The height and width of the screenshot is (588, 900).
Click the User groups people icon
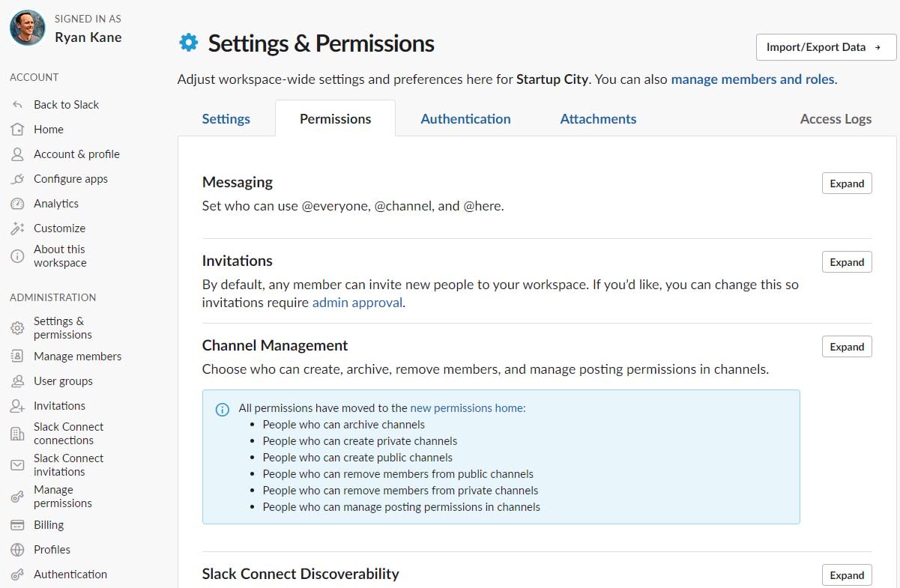pos(17,381)
